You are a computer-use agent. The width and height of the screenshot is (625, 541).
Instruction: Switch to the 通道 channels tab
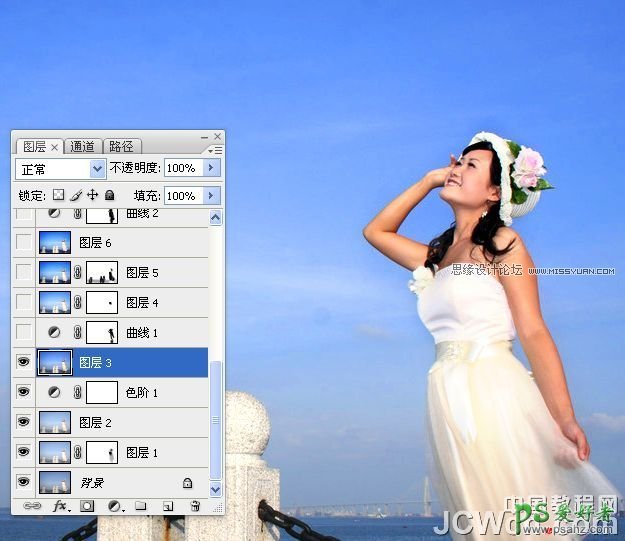(x=83, y=147)
